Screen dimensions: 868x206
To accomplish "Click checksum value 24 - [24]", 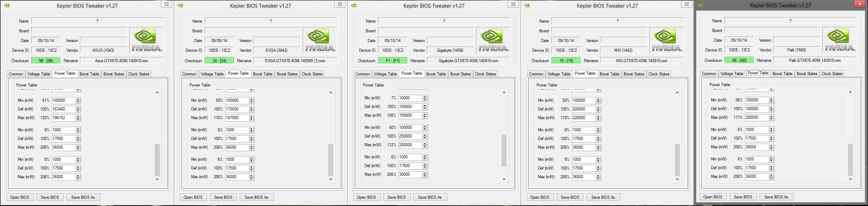I will (219, 60).
